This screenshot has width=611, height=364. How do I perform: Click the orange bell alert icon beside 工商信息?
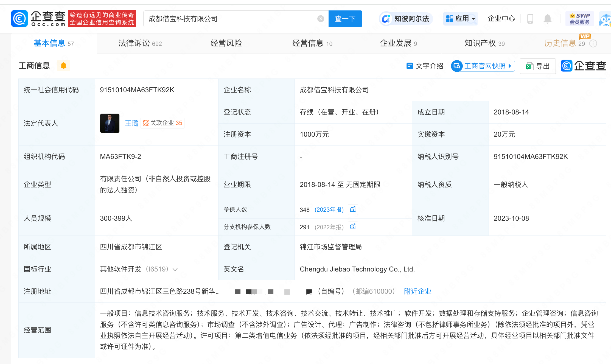pyautogui.click(x=63, y=66)
